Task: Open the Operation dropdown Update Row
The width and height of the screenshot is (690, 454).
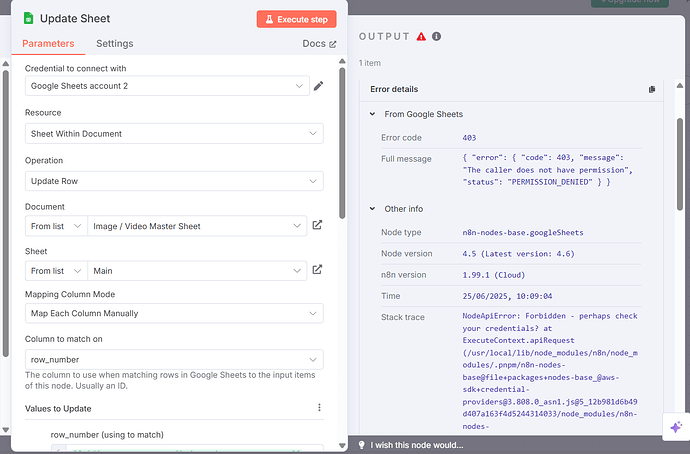Action: [174, 181]
